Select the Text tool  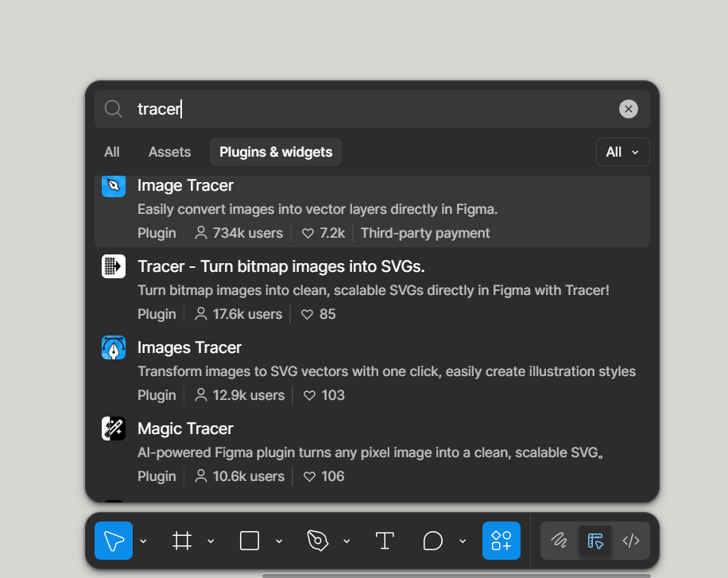pos(385,541)
